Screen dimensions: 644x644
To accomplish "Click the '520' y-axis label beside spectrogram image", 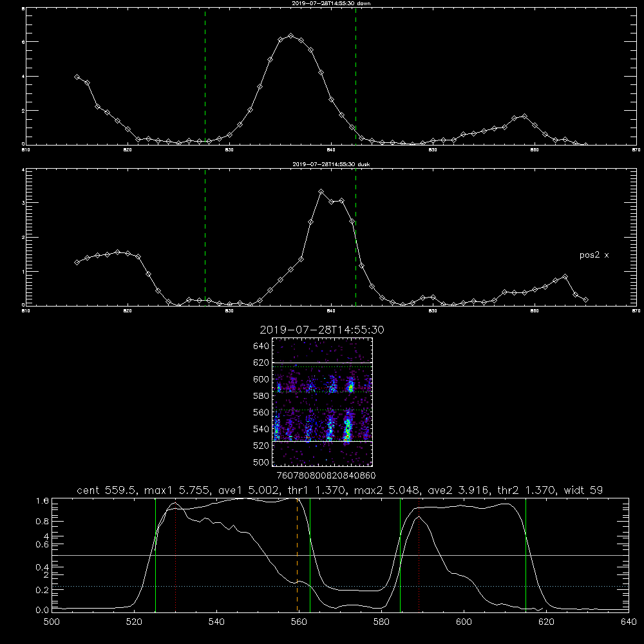I will (261, 446).
